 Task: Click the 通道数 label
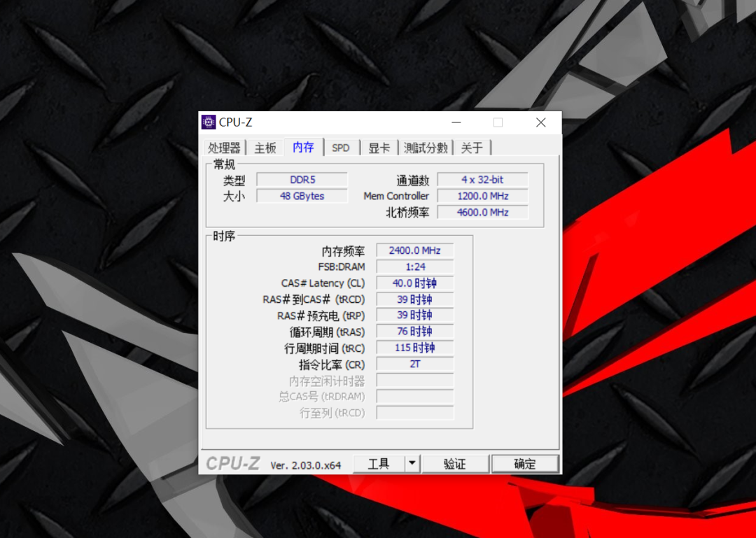[x=413, y=180]
